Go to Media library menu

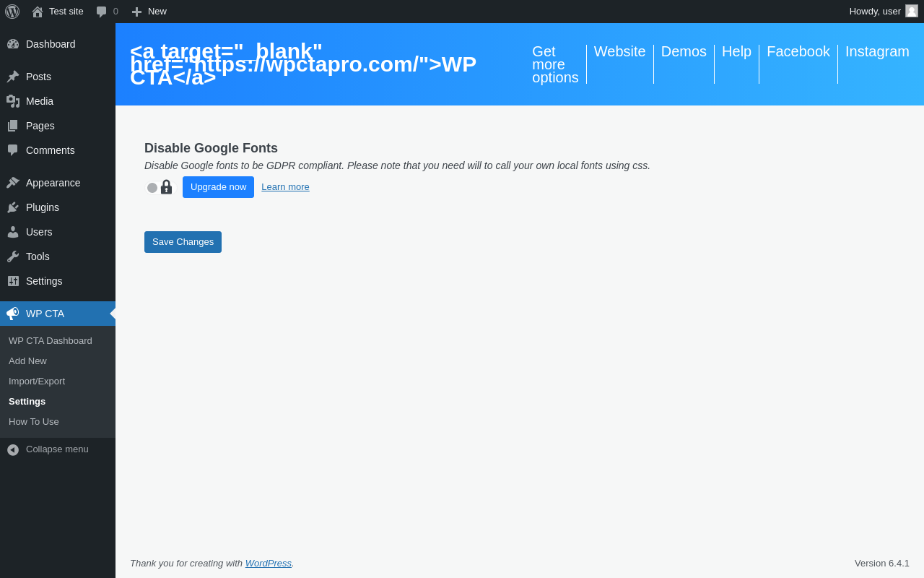pyautogui.click(x=40, y=101)
